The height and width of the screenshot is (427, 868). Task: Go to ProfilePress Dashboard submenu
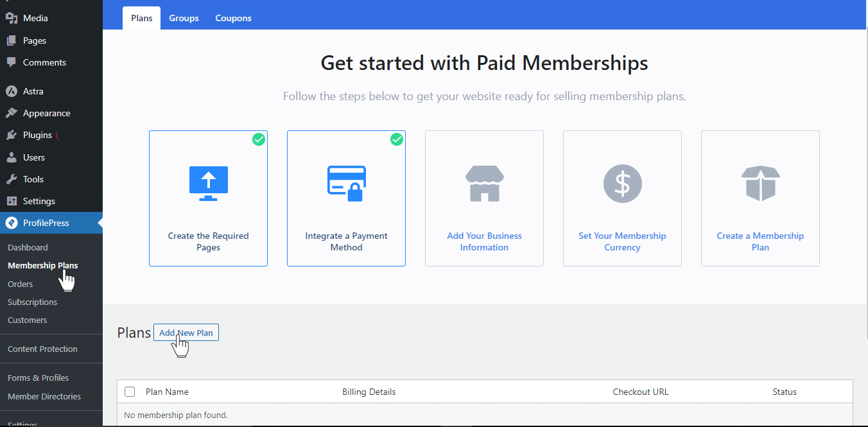click(28, 247)
